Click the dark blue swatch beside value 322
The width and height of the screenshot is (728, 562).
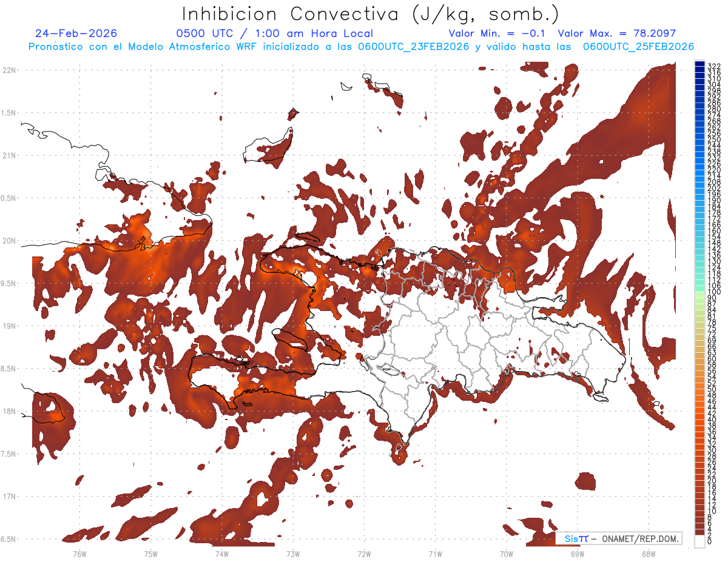tap(699, 64)
